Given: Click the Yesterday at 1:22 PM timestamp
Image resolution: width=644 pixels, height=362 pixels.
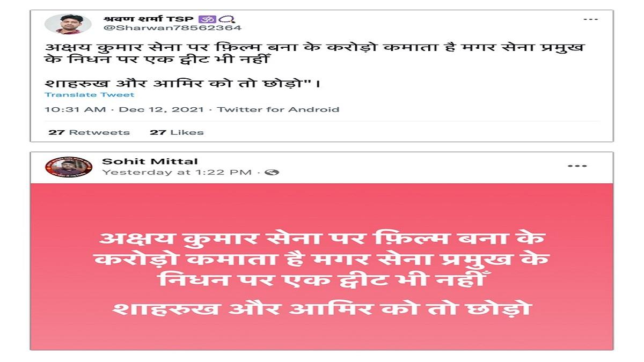Looking at the screenshot, I should [x=177, y=173].
